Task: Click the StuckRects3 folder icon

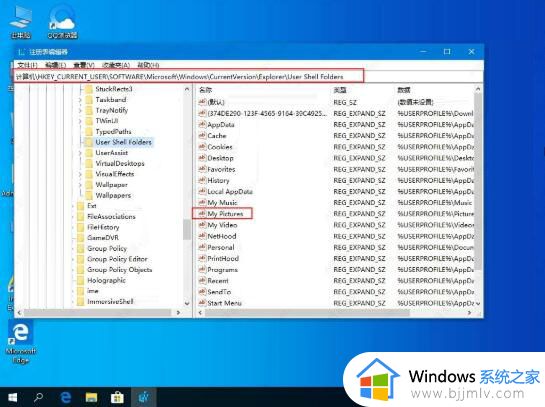Action: (x=89, y=89)
